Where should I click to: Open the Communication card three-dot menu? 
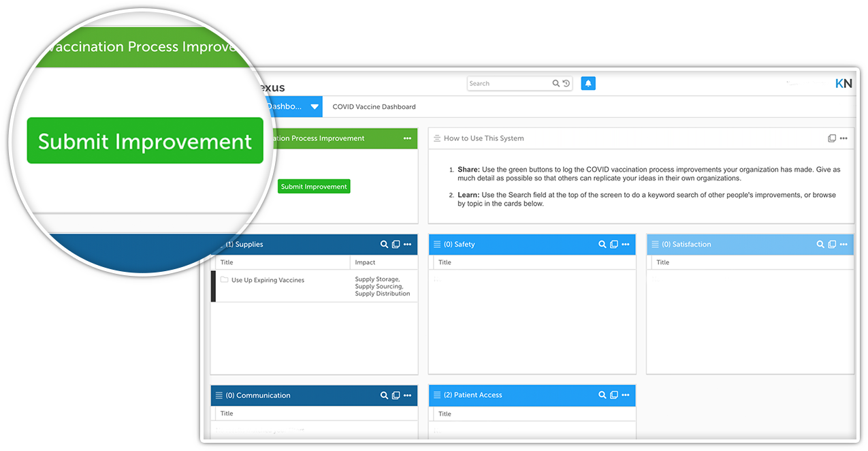coord(407,395)
